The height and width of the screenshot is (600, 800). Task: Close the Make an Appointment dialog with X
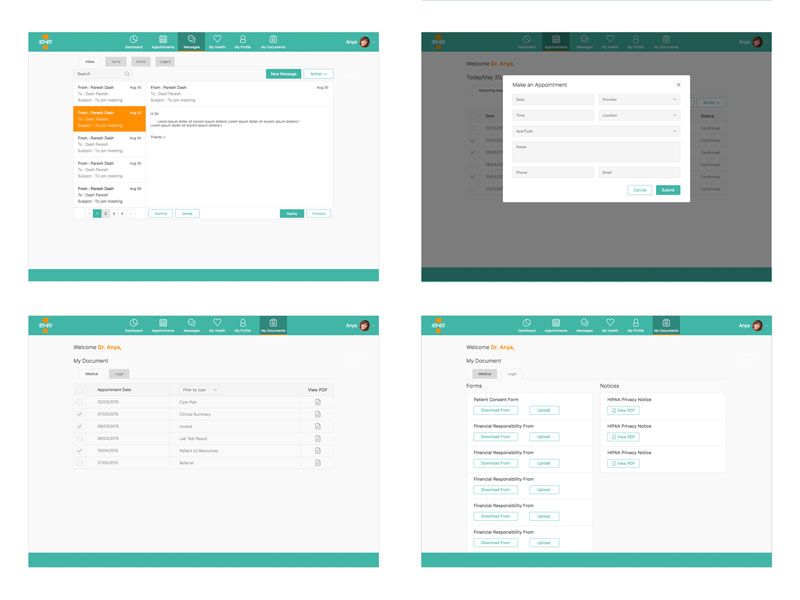click(x=678, y=85)
